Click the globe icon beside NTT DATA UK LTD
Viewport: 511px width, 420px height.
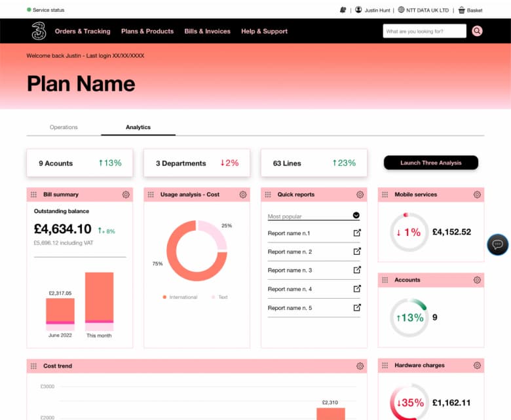coord(401,10)
